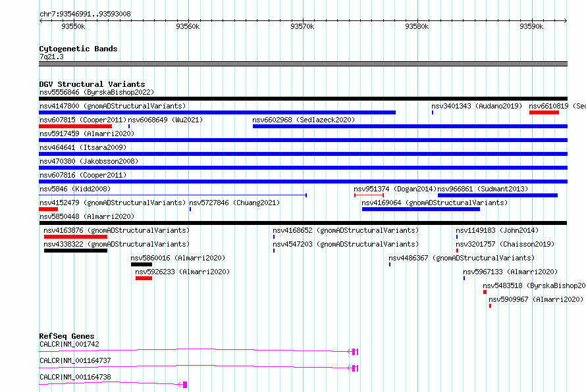Click the nsv5846 (Kidd2008) label

coord(75,189)
